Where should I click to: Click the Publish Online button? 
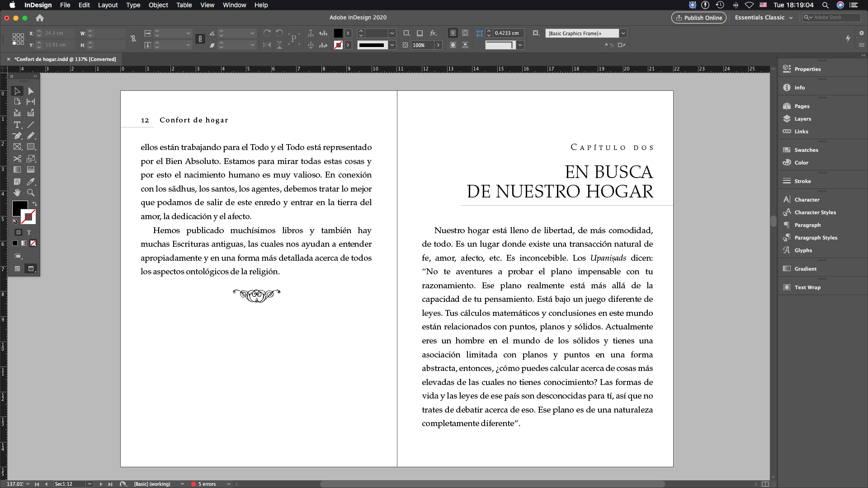[x=699, y=18]
